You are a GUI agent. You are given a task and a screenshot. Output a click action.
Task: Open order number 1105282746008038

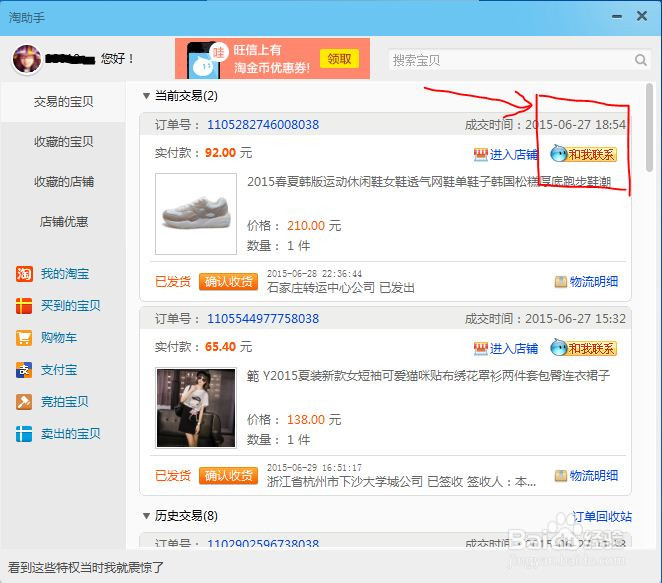point(263,125)
